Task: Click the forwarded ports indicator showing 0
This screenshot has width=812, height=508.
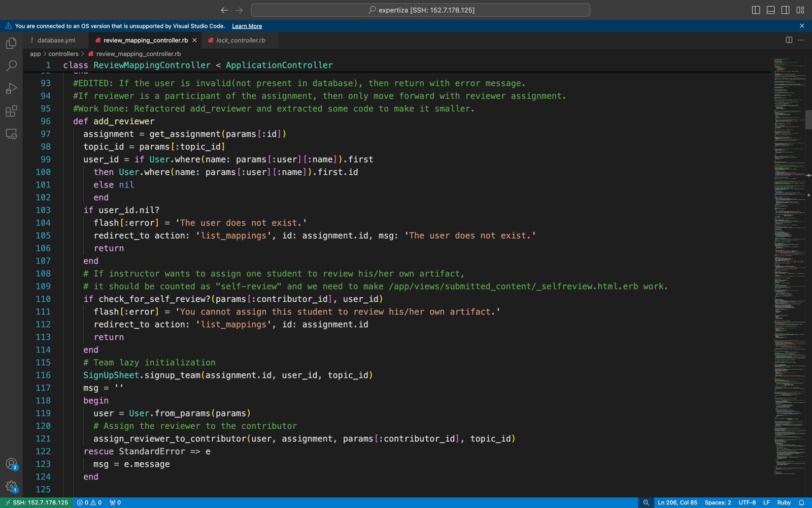Action: (115, 502)
